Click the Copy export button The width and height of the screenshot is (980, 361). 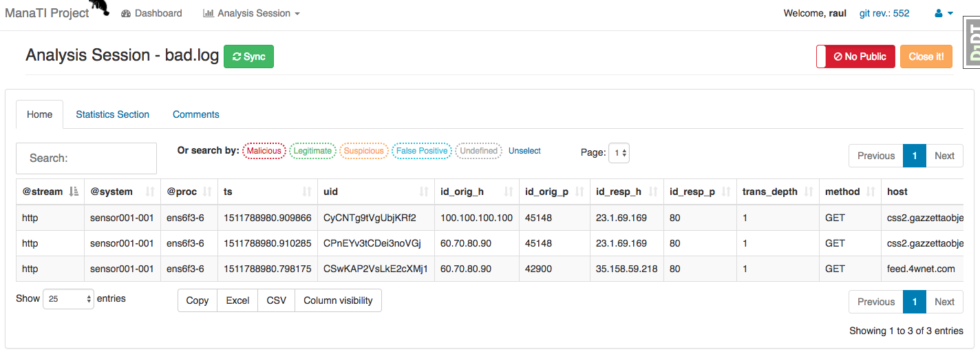coord(198,300)
